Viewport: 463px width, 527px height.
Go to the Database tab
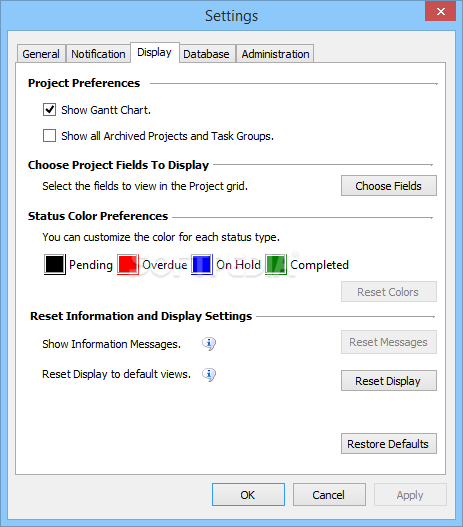pyautogui.click(x=206, y=54)
